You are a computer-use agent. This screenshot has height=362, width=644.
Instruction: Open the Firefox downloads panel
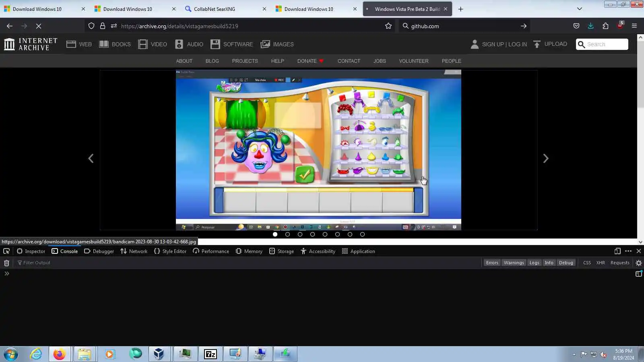pos(590,26)
